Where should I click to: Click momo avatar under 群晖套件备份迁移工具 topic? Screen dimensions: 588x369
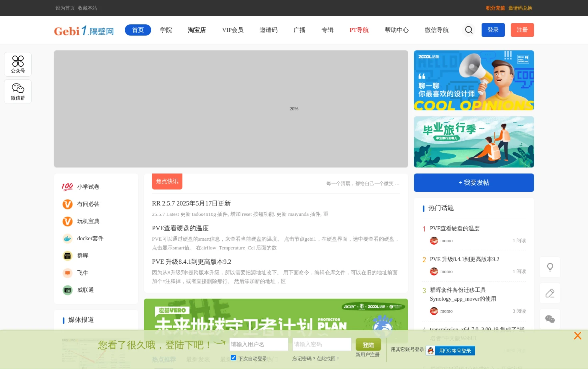pyautogui.click(x=434, y=311)
